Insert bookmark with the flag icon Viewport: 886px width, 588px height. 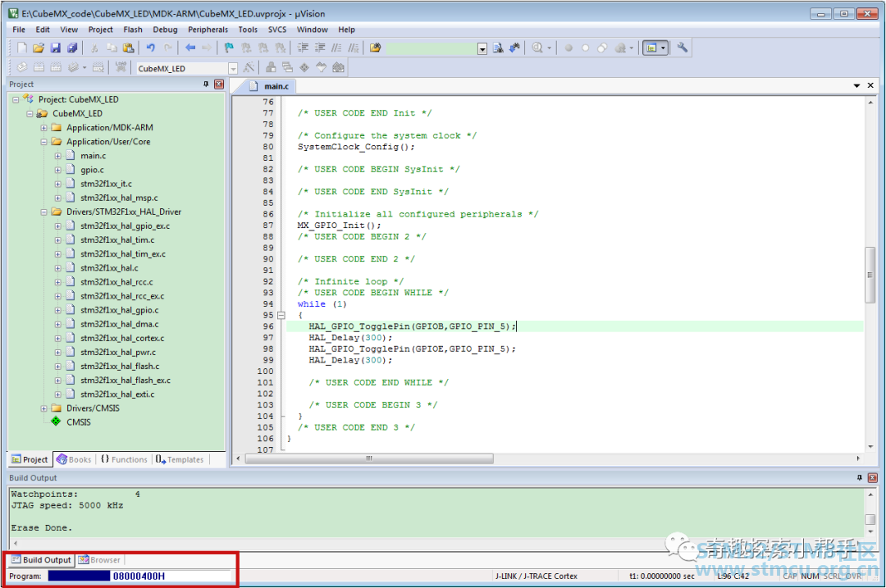[229, 48]
